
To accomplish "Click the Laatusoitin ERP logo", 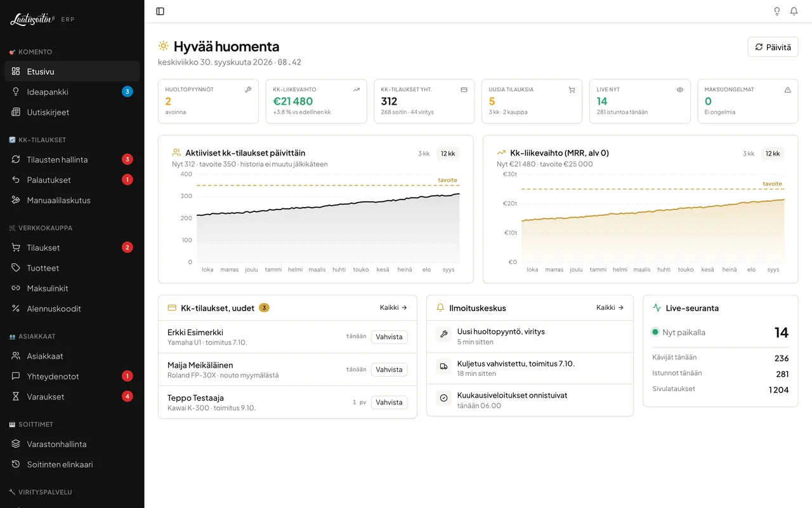I will 43,20.
